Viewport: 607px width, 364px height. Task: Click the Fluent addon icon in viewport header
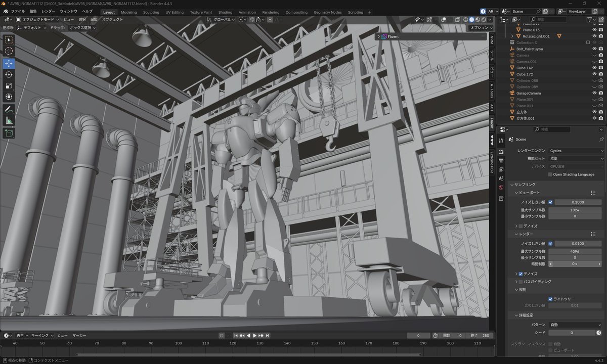click(384, 36)
